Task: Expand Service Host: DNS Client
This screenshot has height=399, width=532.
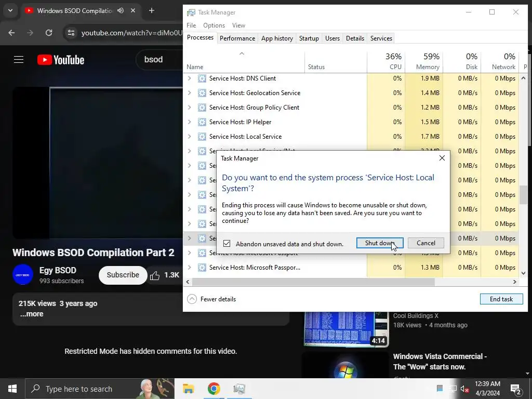Action: pyautogui.click(x=189, y=78)
